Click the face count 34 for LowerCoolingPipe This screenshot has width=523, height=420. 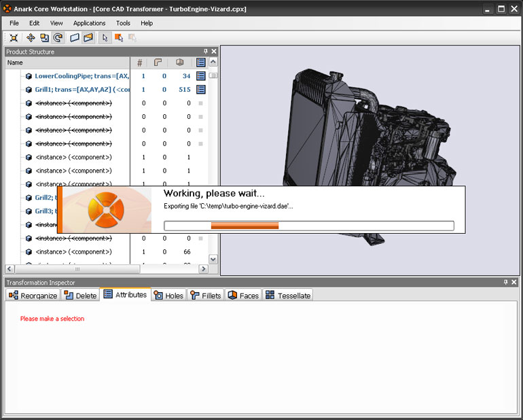pyautogui.click(x=186, y=76)
